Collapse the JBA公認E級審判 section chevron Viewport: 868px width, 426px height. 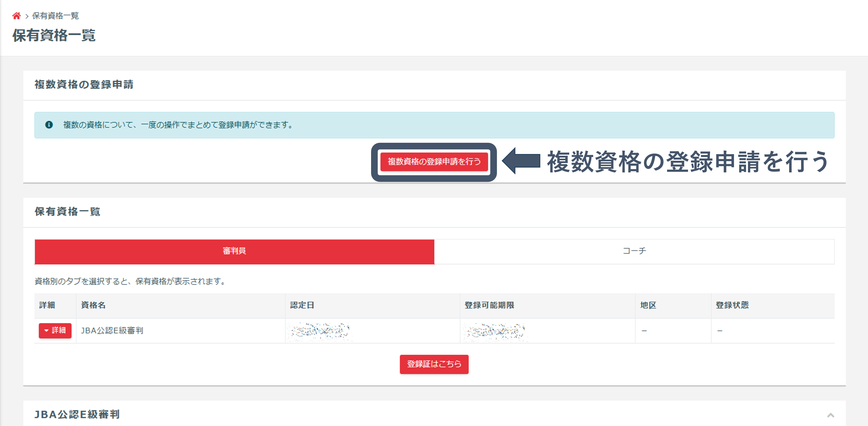pyautogui.click(x=831, y=415)
